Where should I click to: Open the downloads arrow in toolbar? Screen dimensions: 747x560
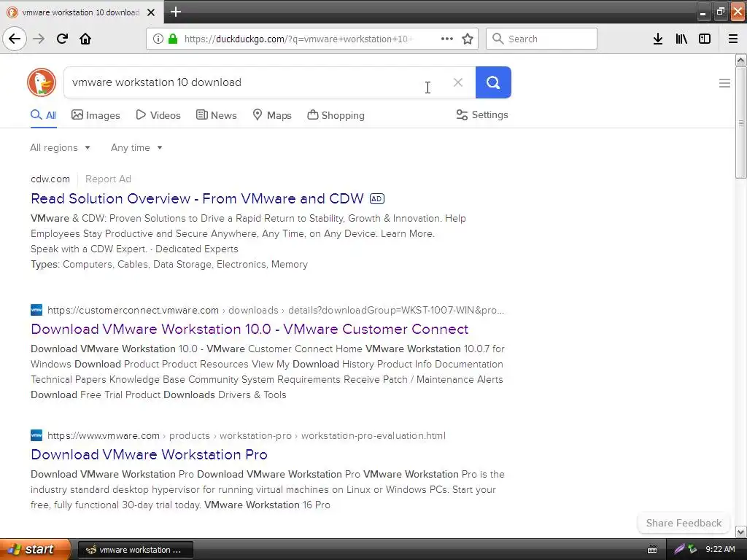pyautogui.click(x=658, y=39)
